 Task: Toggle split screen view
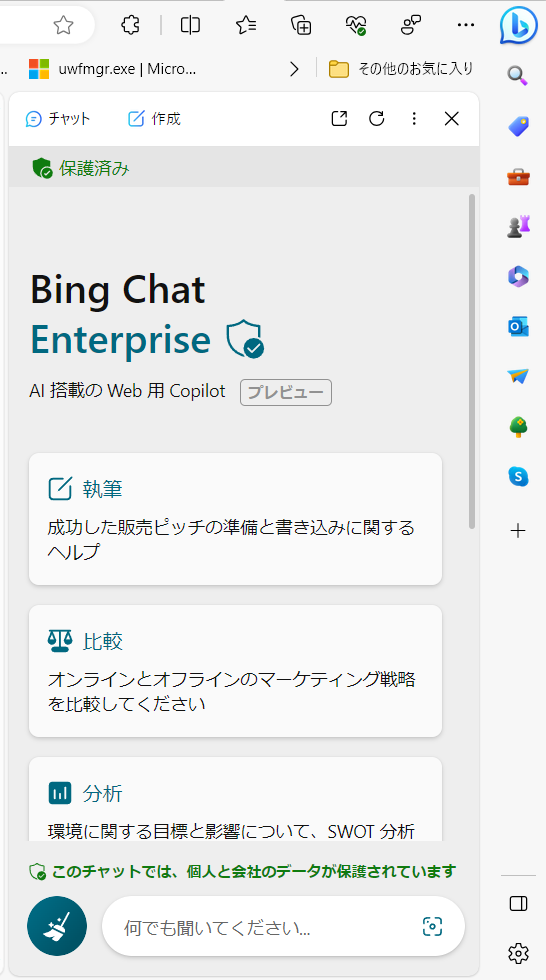(190, 25)
